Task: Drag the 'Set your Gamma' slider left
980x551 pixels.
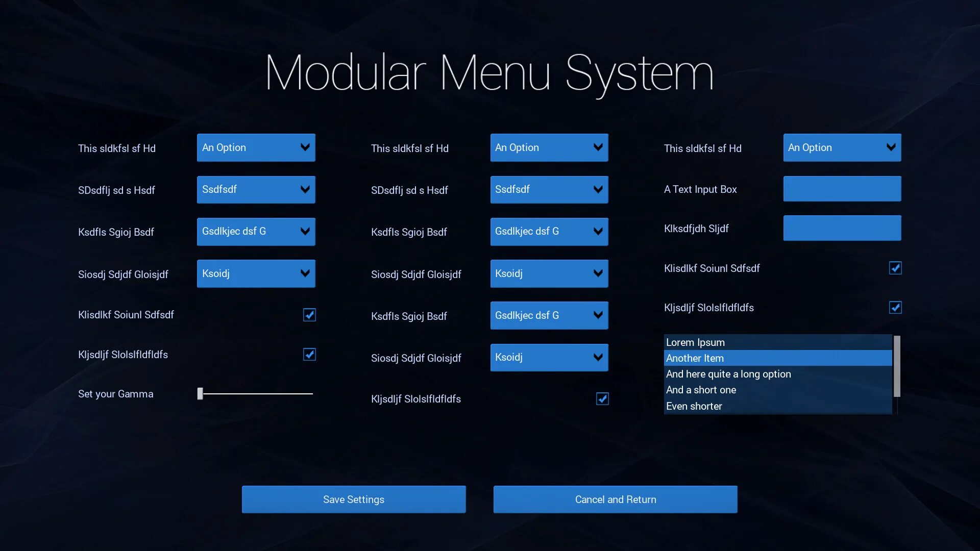Action: pyautogui.click(x=201, y=393)
